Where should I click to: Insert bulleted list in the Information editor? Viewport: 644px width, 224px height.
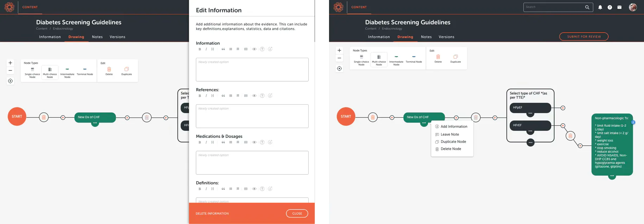tap(231, 49)
